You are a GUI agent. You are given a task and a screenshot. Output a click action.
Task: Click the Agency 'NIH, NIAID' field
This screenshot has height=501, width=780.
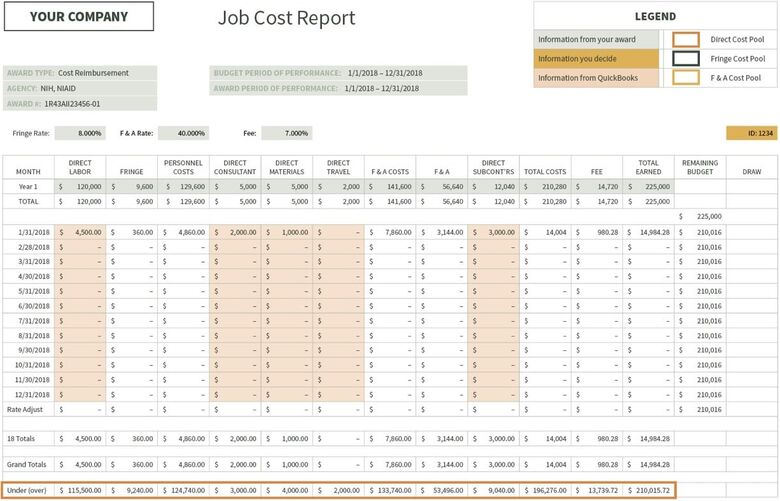pyautogui.click(x=80, y=89)
